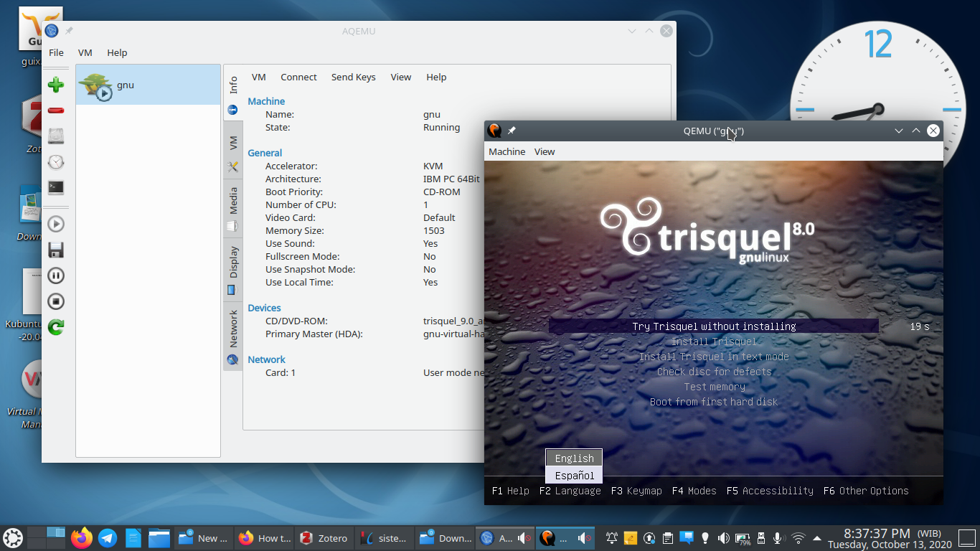Switch to the Info tab

[233, 94]
